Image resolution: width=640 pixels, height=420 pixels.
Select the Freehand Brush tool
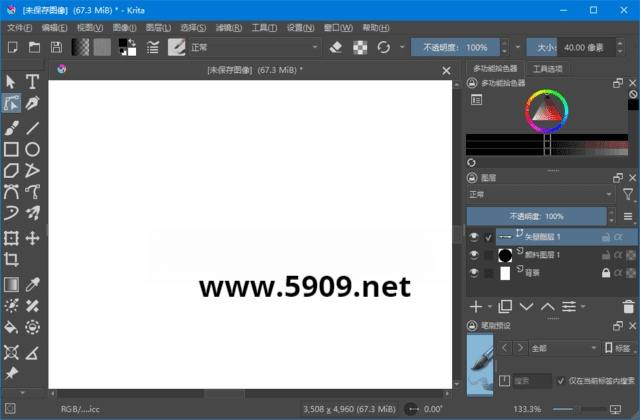11,127
